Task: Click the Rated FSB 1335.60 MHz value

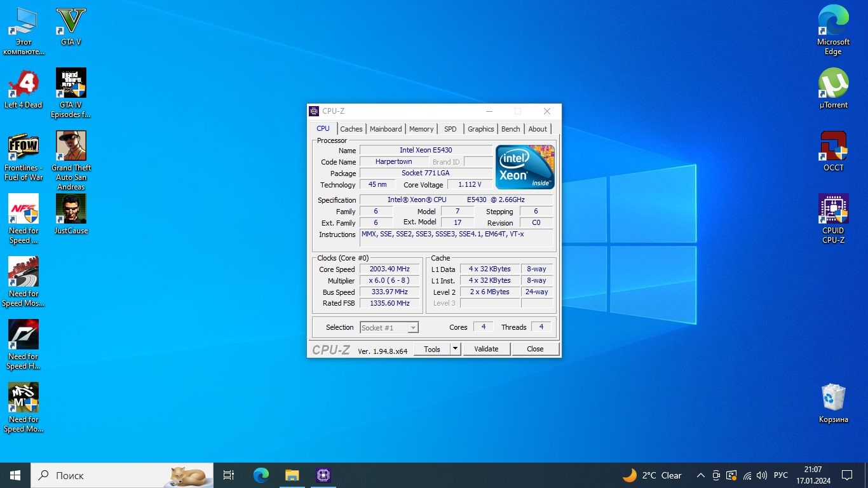Action: (390, 303)
